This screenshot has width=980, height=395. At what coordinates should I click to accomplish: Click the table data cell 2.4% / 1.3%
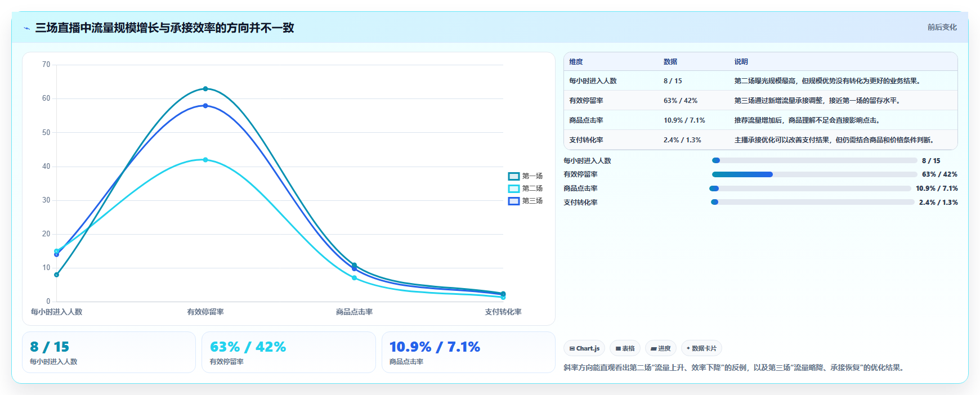682,140
